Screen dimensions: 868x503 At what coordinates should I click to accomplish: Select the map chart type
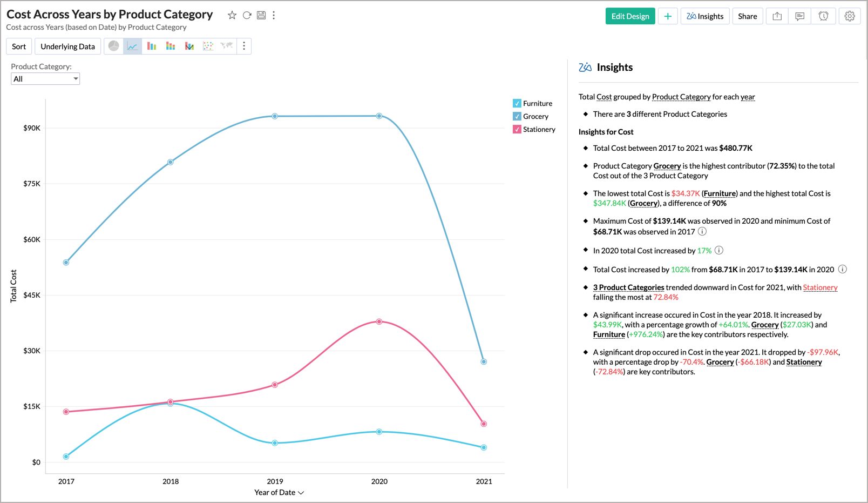pyautogui.click(x=227, y=46)
